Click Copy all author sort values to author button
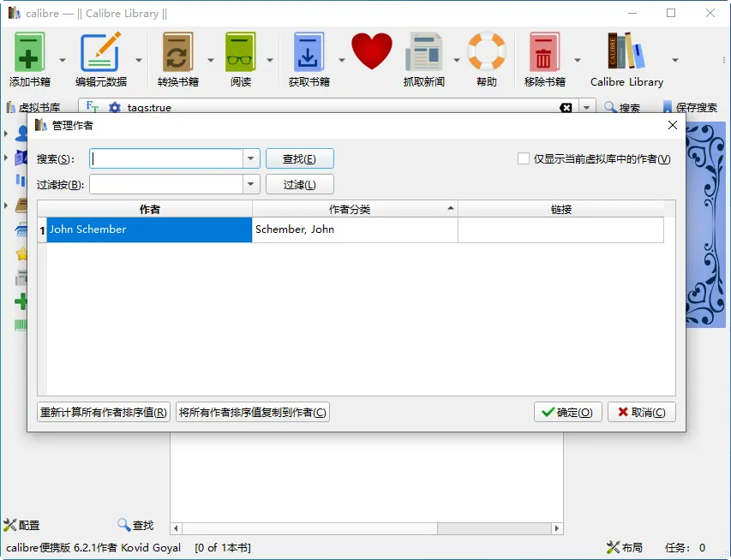 pyautogui.click(x=253, y=413)
